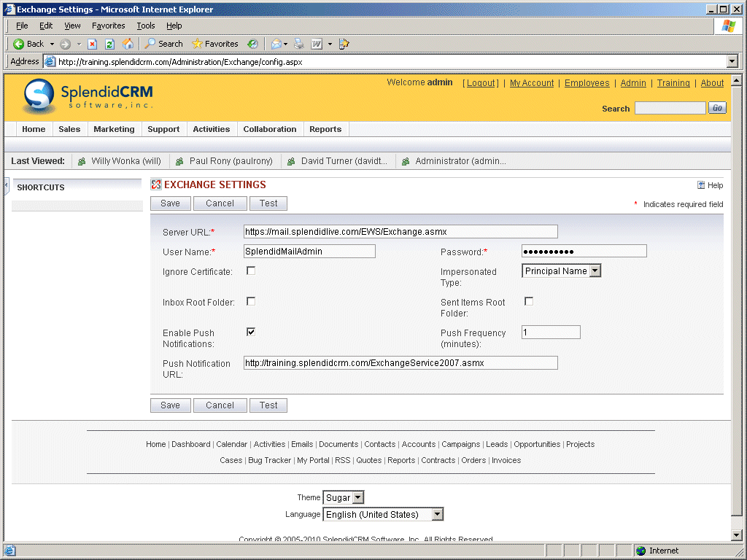Open the browser Home icon
This screenshot has height=560, width=747.
coord(128,44)
